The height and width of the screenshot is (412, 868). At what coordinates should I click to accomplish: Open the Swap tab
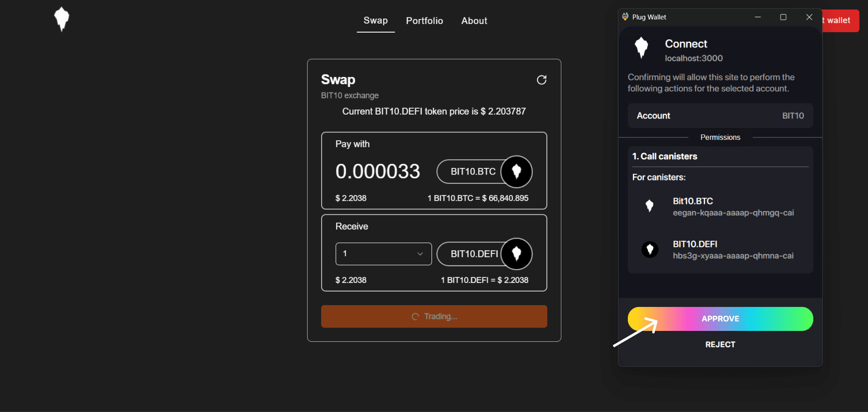click(376, 21)
